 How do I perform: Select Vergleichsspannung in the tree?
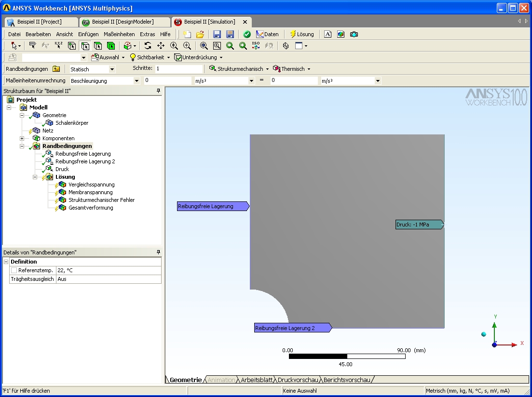pos(92,185)
